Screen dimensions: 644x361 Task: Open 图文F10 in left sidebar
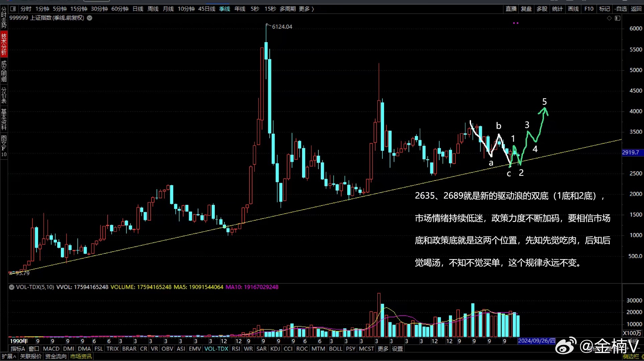4,146
